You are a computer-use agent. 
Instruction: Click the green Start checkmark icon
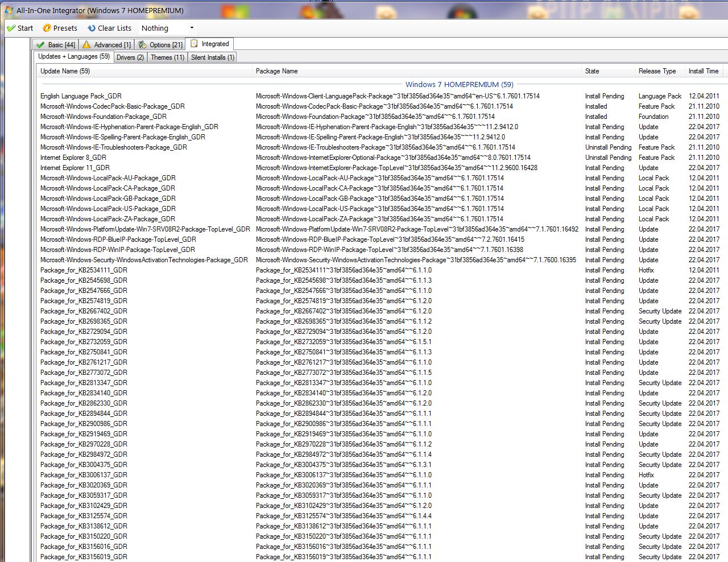(x=11, y=28)
